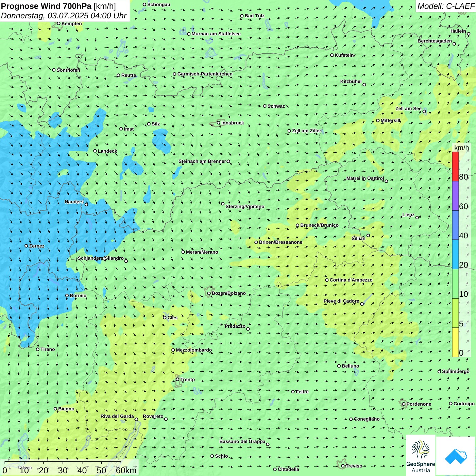Click the Belluno city marker
The width and height of the screenshot is (476, 476).
[339, 366]
